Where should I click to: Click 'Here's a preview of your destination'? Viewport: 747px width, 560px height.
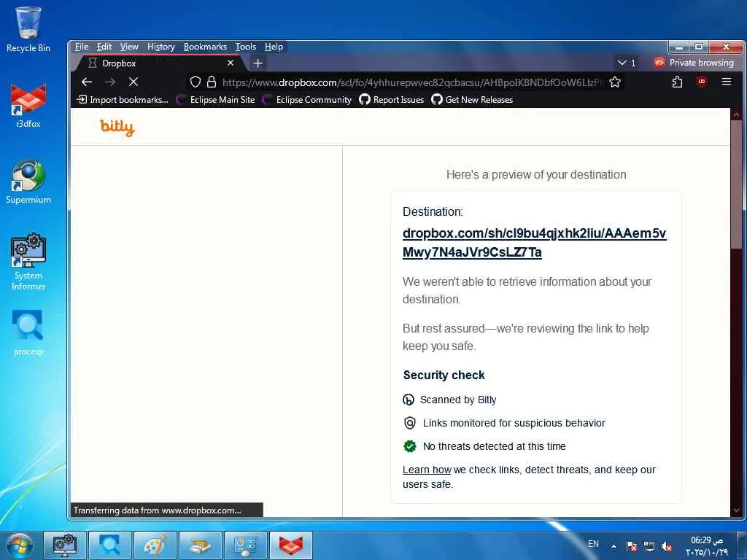[x=536, y=175]
